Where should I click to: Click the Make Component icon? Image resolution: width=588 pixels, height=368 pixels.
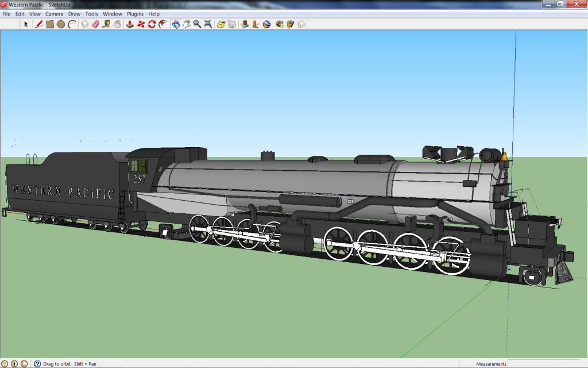point(85,24)
